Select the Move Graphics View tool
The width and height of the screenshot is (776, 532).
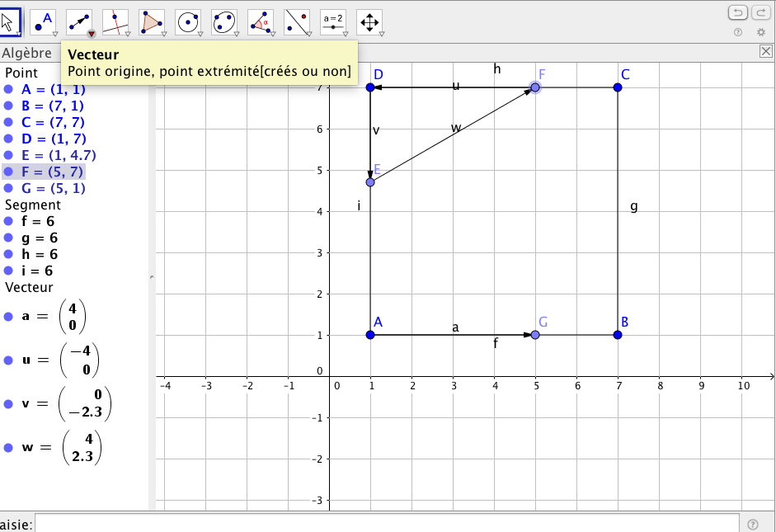coord(369,22)
